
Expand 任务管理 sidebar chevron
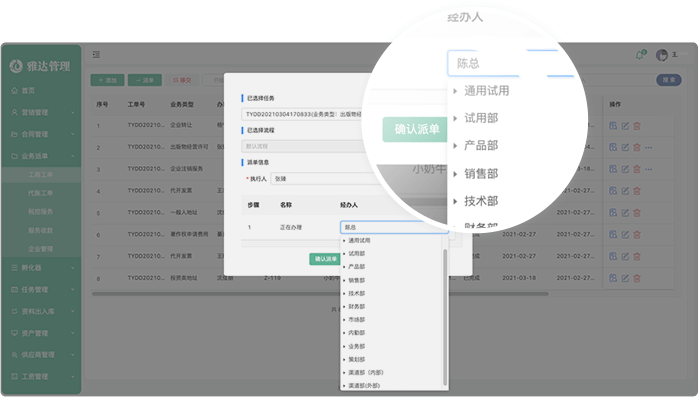[x=73, y=290]
